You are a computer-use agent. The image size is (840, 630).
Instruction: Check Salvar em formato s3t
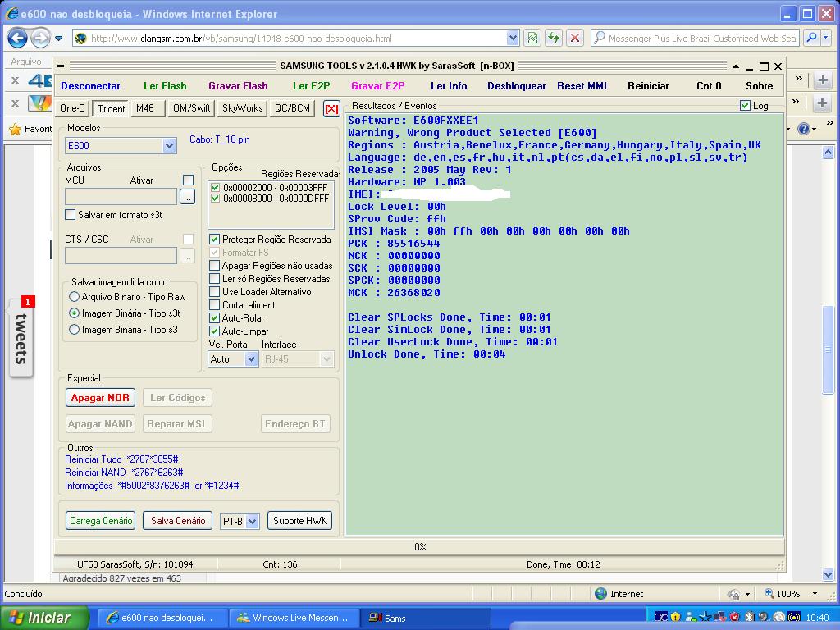coord(71,215)
